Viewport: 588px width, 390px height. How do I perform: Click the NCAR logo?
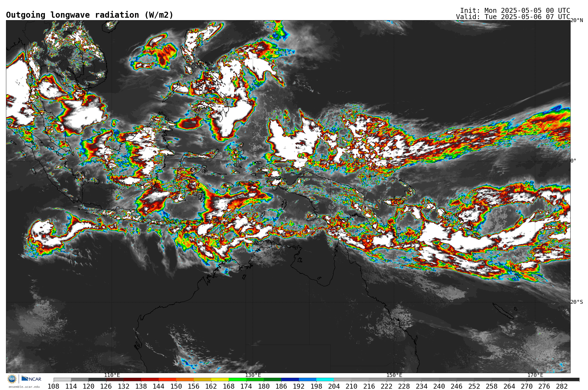pyautogui.click(x=31, y=379)
